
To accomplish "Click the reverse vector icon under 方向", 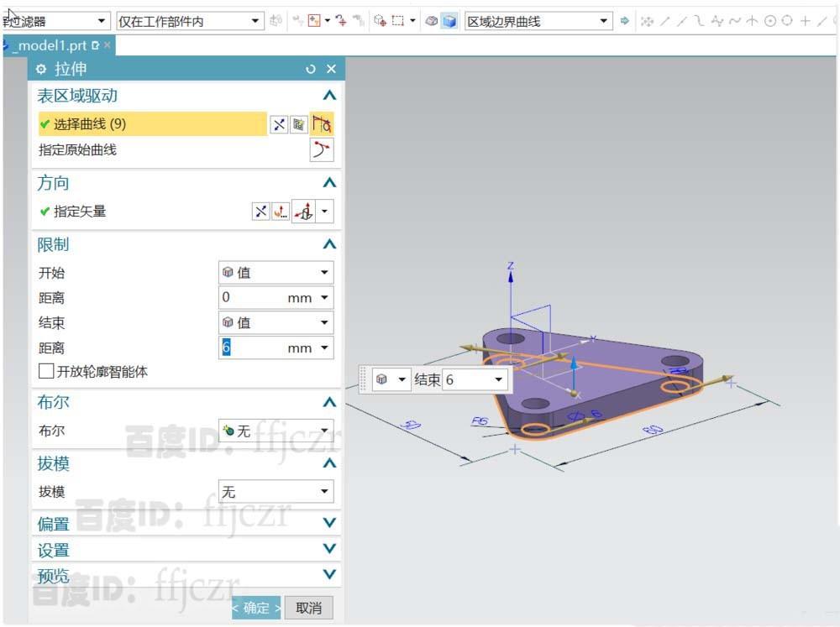I will click(260, 211).
